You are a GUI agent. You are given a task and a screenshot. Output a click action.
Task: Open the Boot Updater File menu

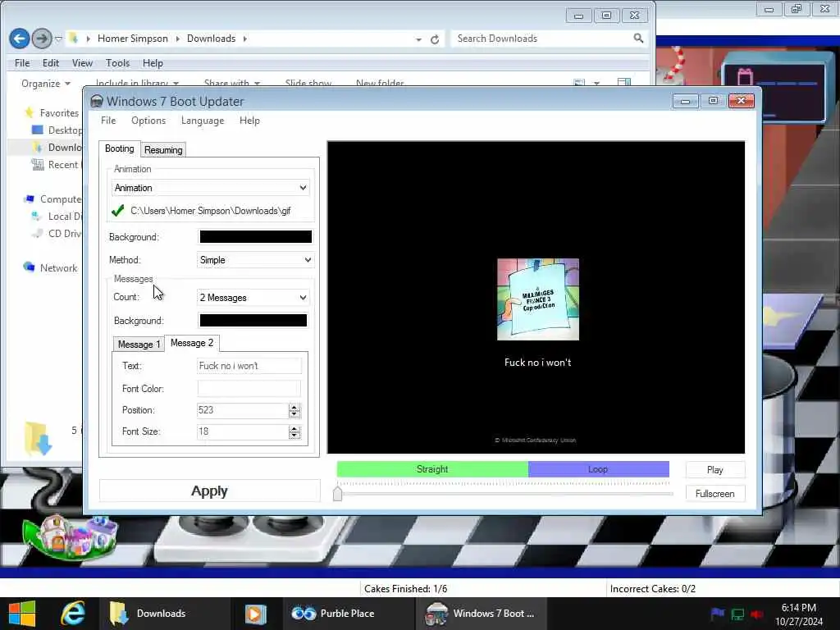tap(108, 121)
